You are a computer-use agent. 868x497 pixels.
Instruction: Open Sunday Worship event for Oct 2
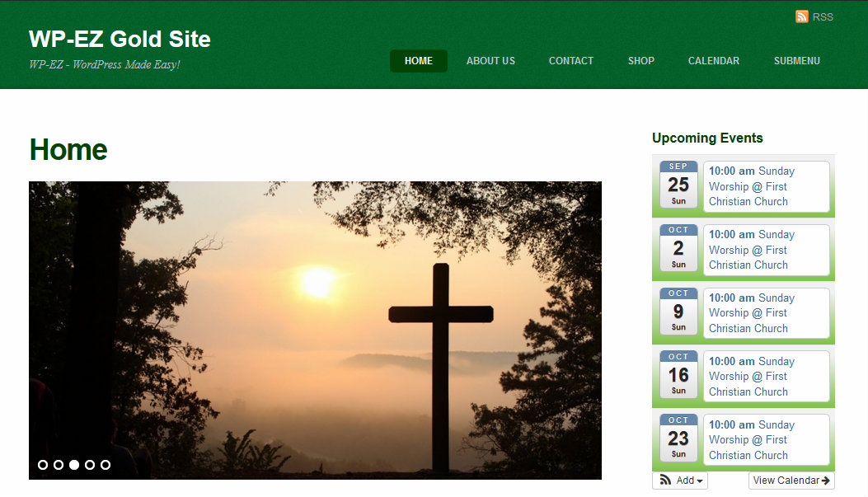tap(766, 251)
